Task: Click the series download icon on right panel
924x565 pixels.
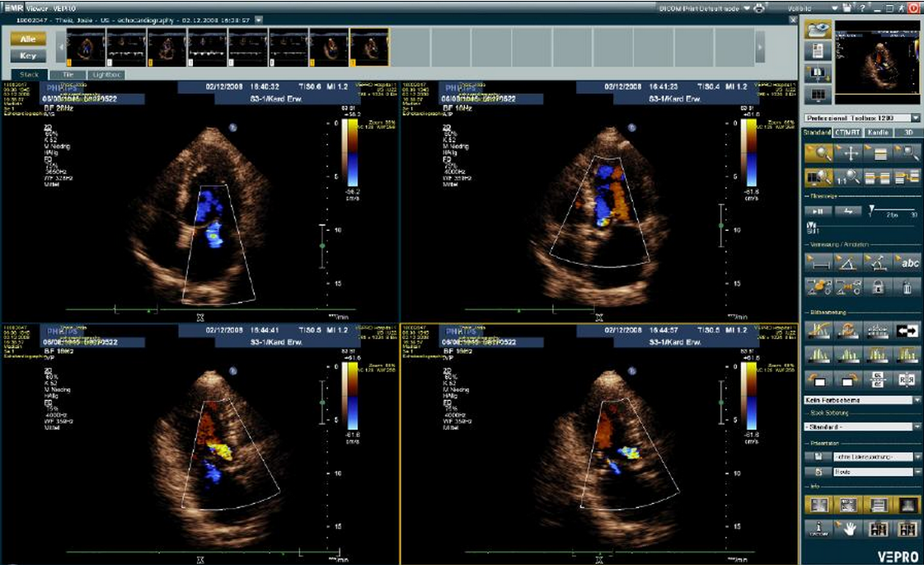Action: (818, 73)
